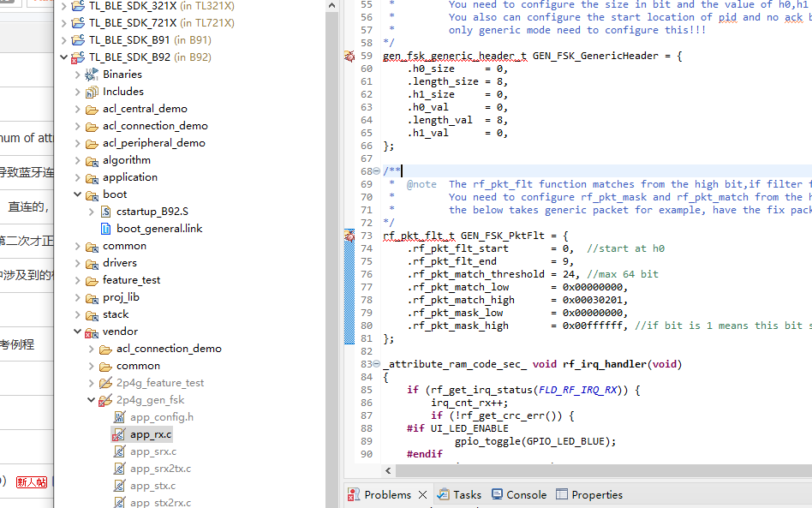
Task: Select the drivers folder
Action: click(120, 262)
